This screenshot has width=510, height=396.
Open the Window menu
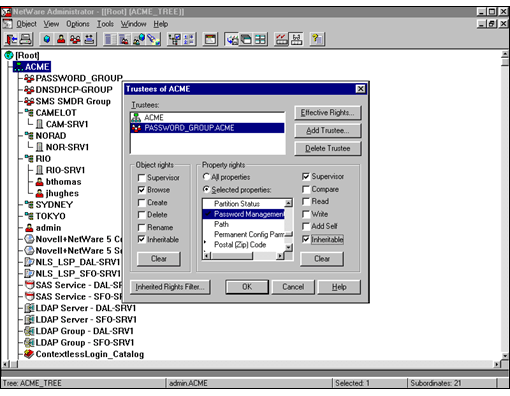click(x=133, y=24)
